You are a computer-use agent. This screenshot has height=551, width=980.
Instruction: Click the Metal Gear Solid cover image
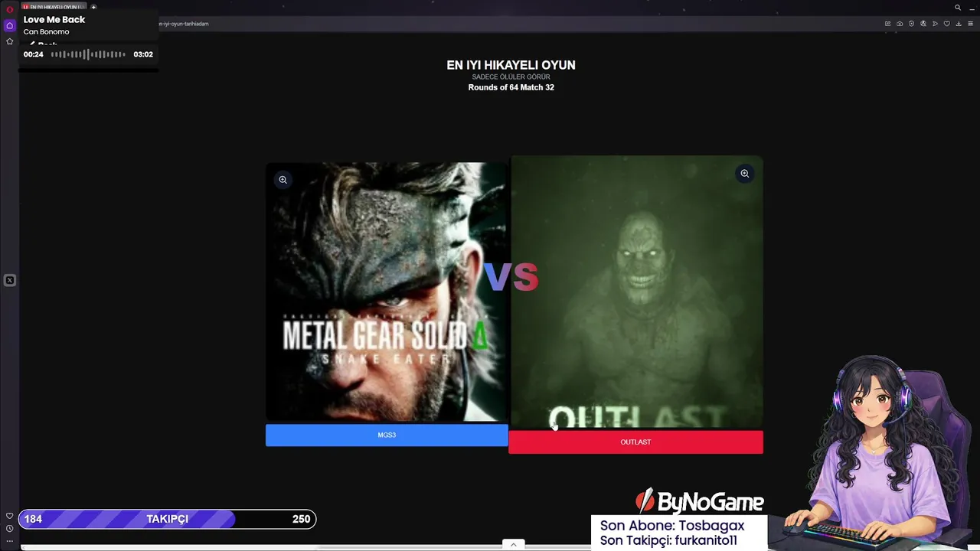point(387,292)
